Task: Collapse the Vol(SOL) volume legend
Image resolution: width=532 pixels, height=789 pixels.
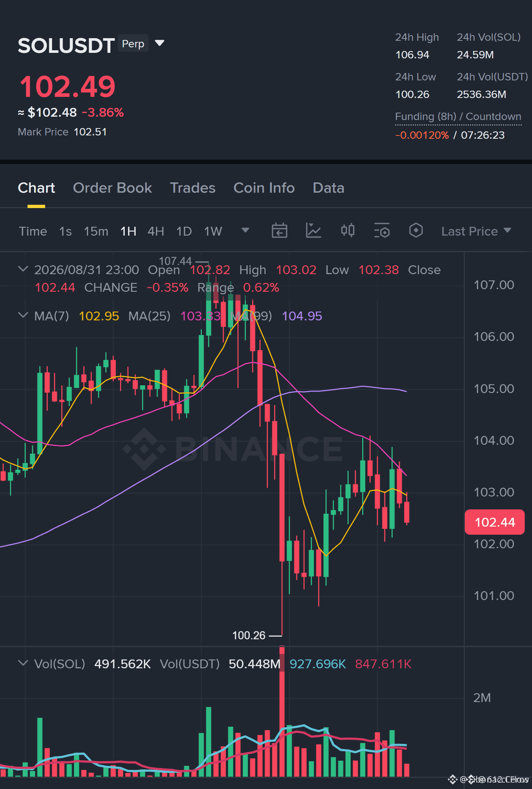Action: click(23, 663)
